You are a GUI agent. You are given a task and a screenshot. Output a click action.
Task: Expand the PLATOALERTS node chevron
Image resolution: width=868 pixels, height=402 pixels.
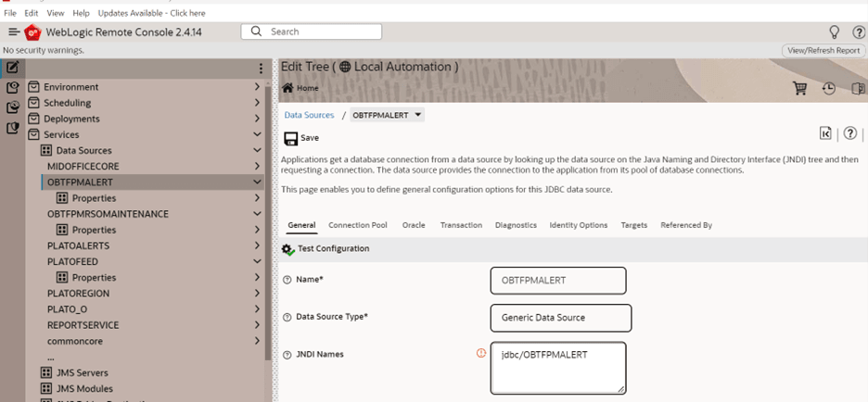tap(257, 245)
